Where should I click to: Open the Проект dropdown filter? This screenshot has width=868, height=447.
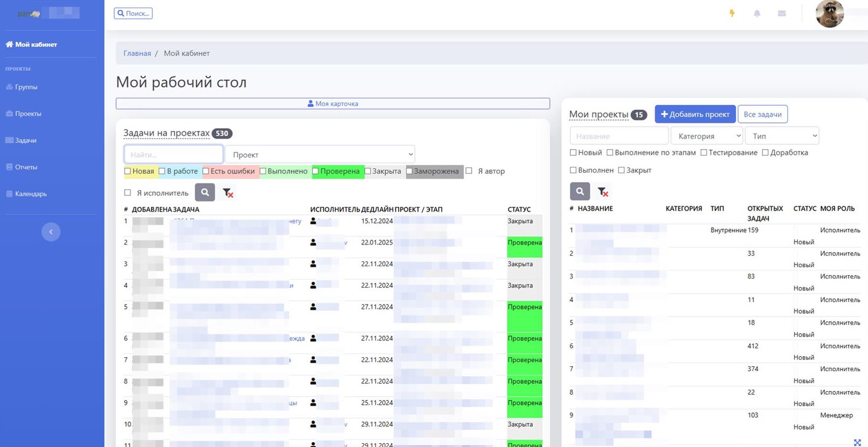(320, 155)
